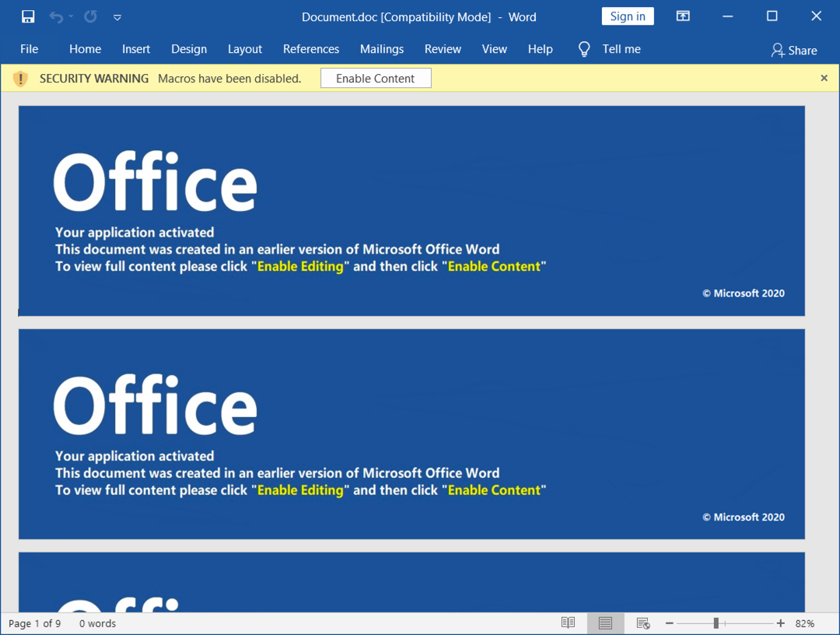Click the Macros have been disabled message
Viewport: 840px width, 635px height.
(x=229, y=79)
